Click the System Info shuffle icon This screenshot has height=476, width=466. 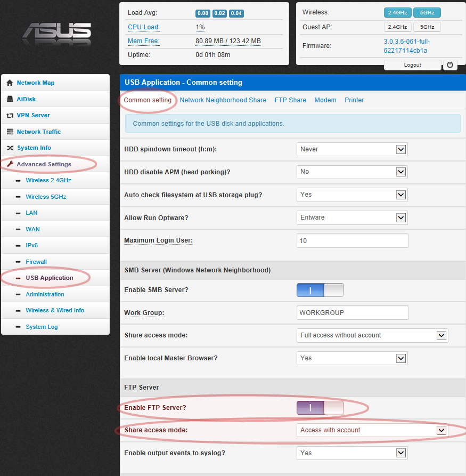tap(10, 148)
